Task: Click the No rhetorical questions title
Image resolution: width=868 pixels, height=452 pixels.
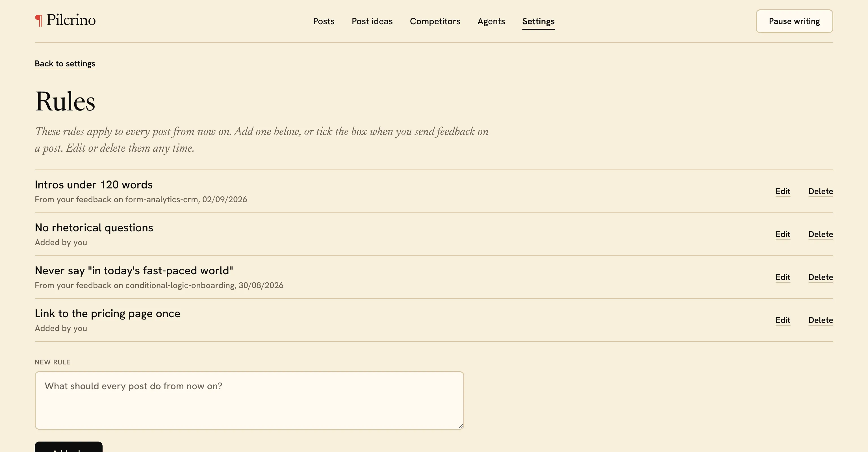Action: tap(94, 228)
